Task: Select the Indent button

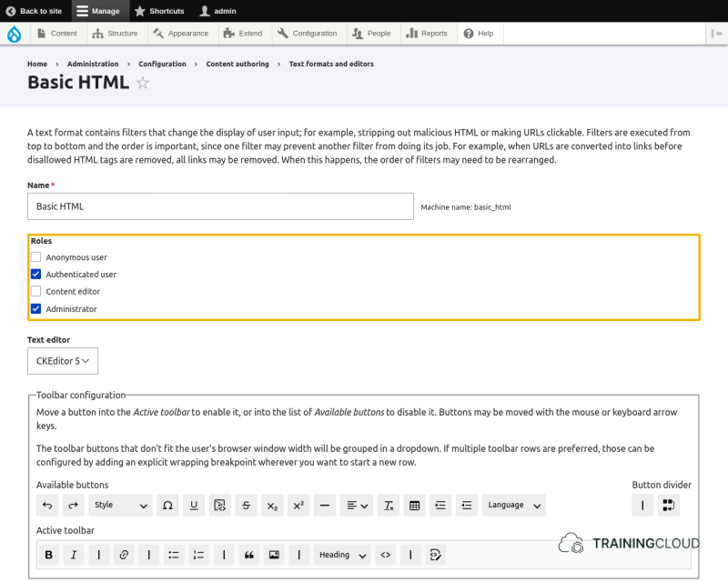Action: tap(440, 505)
